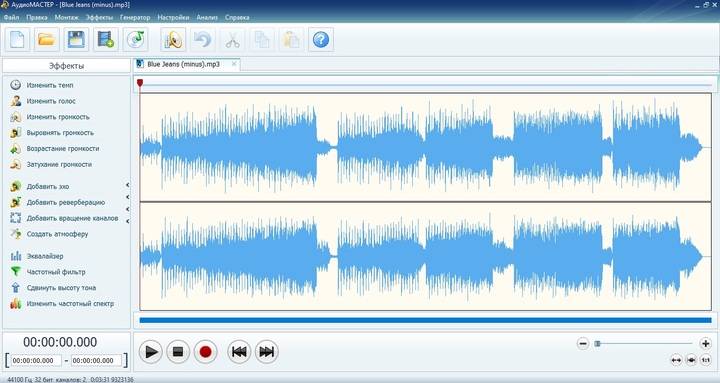Zoom out with the minus button
The image size is (720, 383).
[x=583, y=343]
